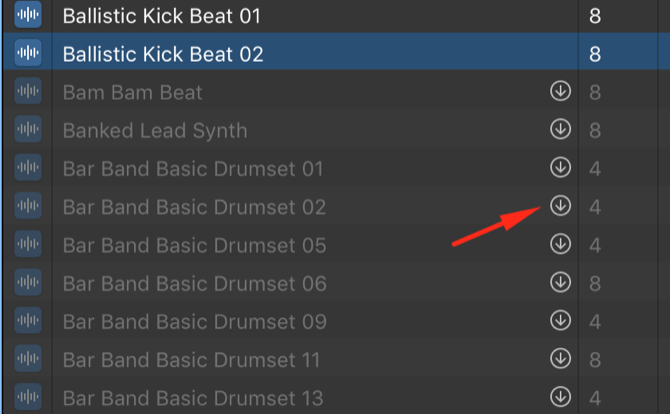The height and width of the screenshot is (414, 670).
Task: Click Bam Bam Beat waveform icon
Action: [28, 92]
